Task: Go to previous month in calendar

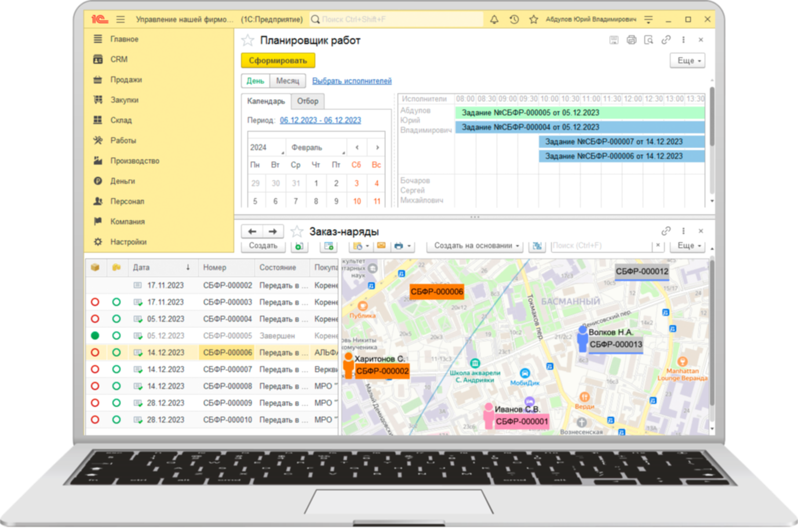Action: tap(357, 147)
